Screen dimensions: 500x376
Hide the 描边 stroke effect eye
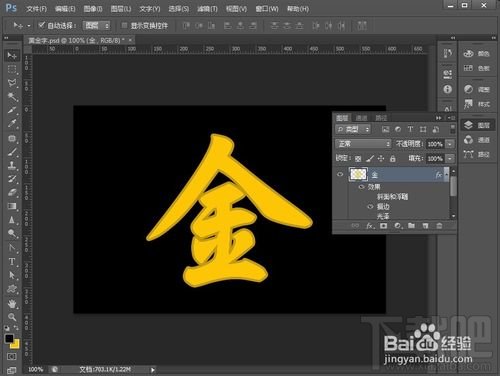tap(370, 206)
